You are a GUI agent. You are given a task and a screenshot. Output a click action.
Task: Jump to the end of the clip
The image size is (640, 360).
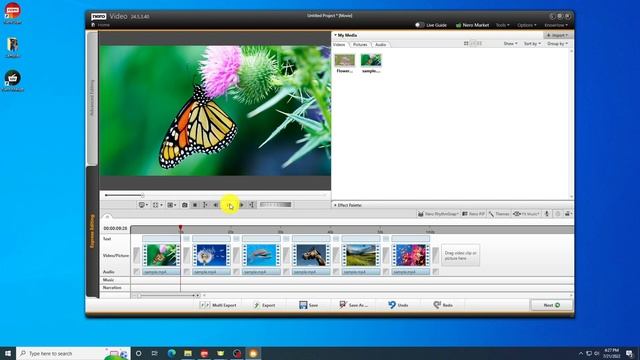(x=252, y=205)
